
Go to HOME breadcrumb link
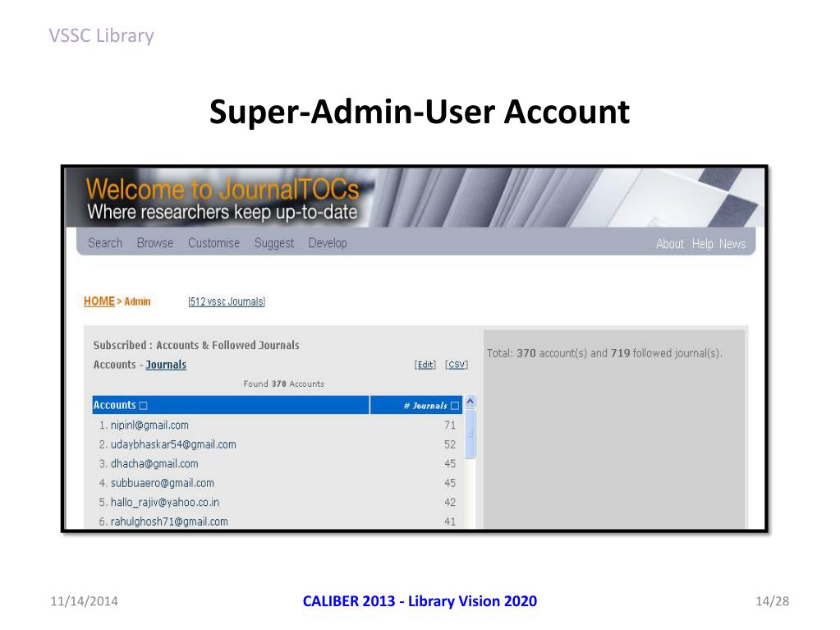click(x=99, y=301)
